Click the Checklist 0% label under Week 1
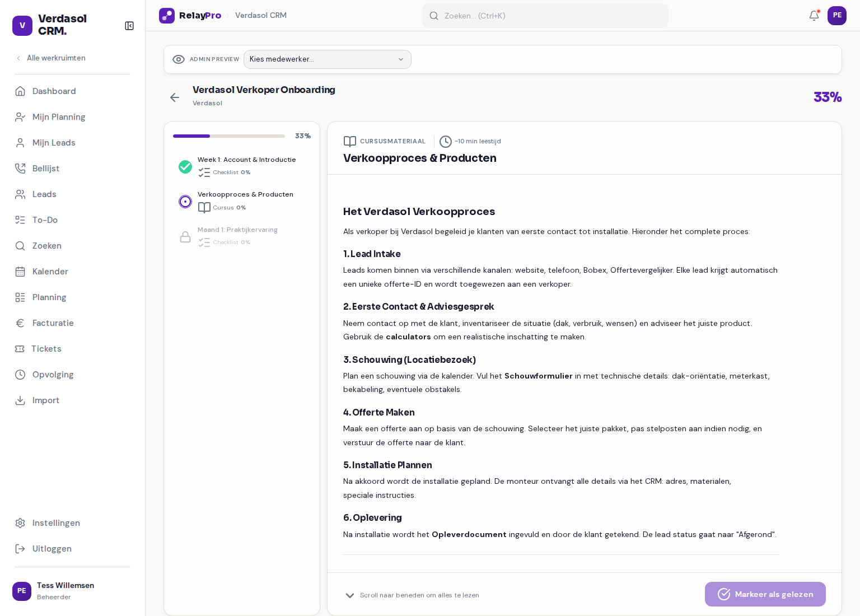This screenshot has width=860, height=616. tap(231, 172)
